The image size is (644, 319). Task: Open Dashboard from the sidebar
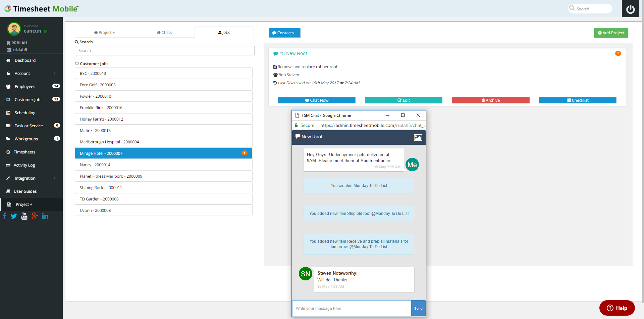(x=31, y=60)
